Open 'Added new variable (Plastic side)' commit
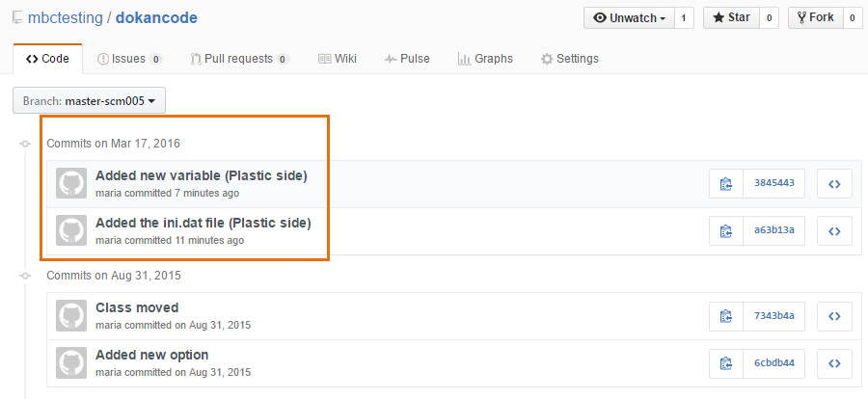The image size is (868, 399). (x=201, y=175)
